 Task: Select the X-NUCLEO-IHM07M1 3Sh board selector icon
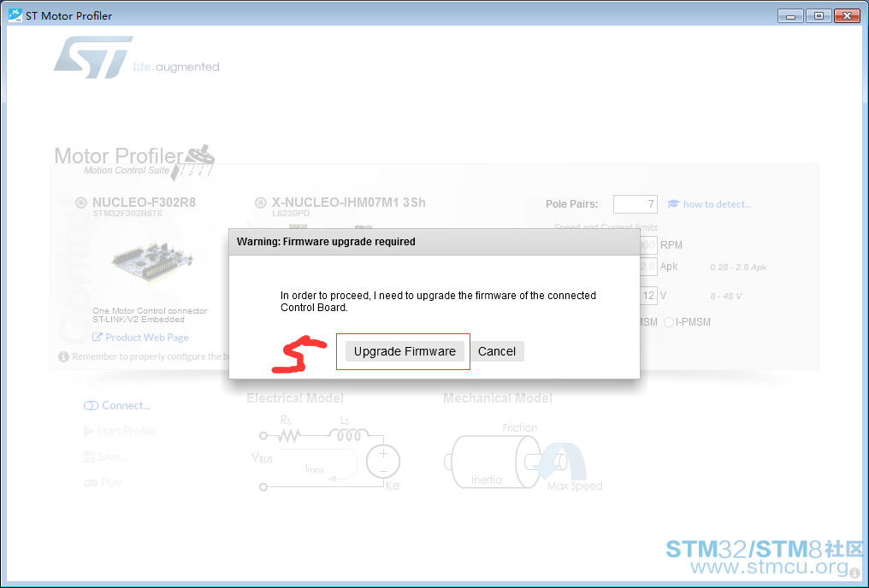click(261, 203)
